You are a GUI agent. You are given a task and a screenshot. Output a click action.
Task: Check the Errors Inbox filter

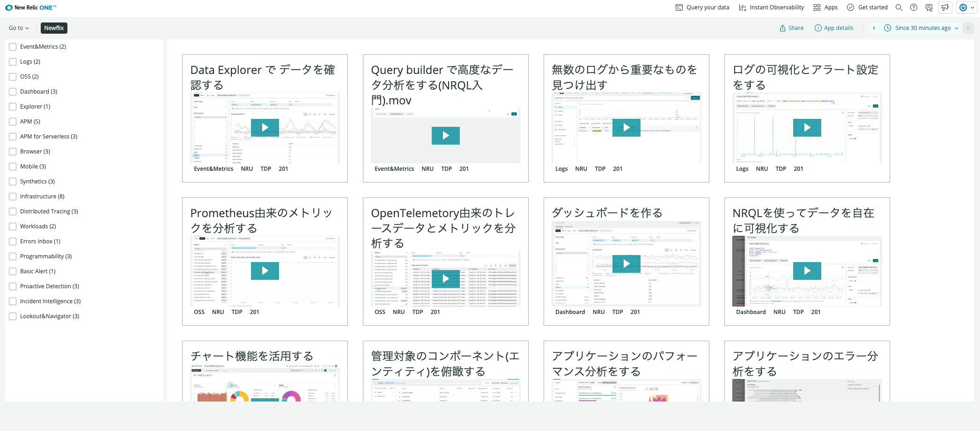(x=13, y=241)
